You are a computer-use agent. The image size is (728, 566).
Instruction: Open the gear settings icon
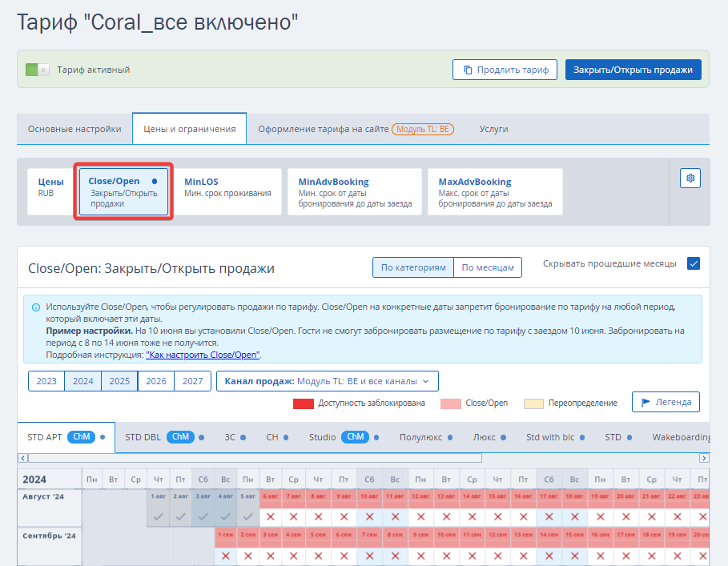click(690, 179)
